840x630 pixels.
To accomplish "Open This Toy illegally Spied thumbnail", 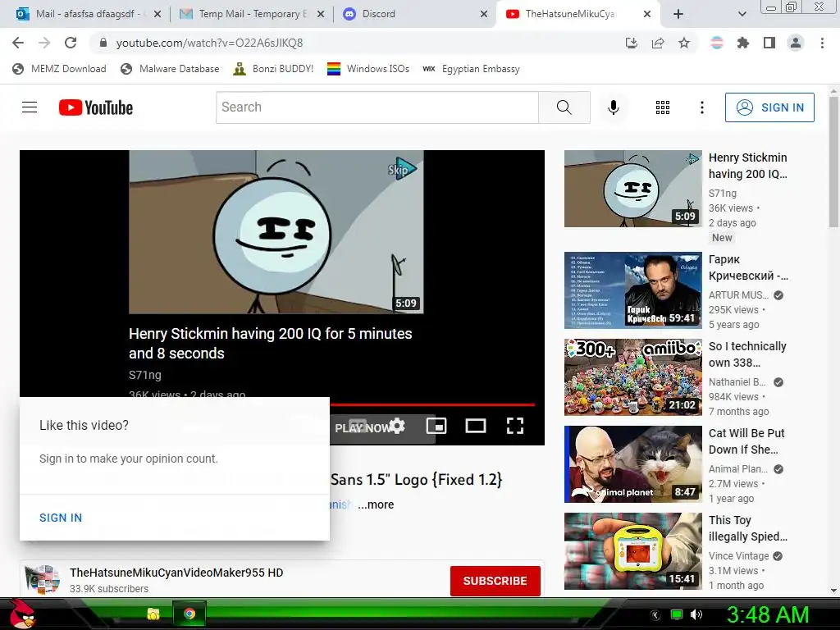I will click(632, 550).
